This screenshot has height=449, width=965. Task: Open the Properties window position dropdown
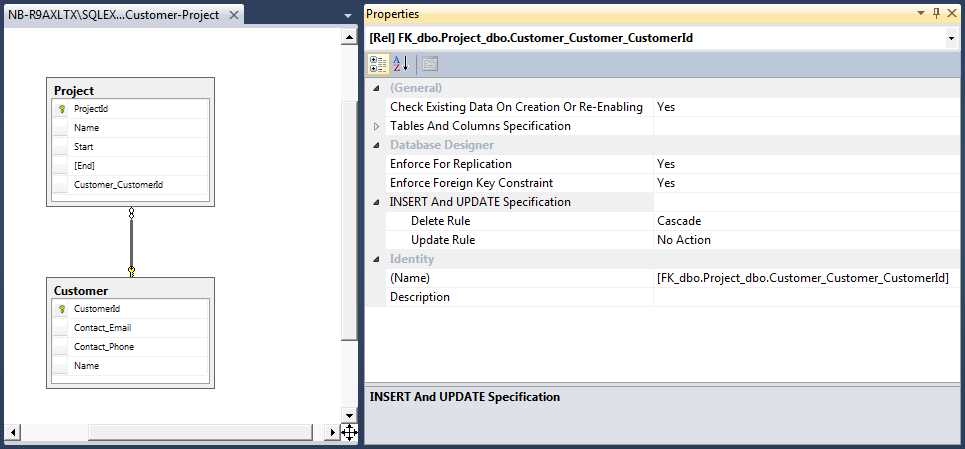click(921, 13)
